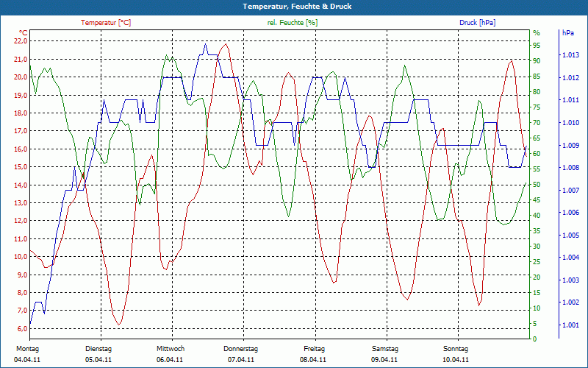Image resolution: width=588 pixels, height=368 pixels.
Task: Click the '1.005' pressure axis value
Action: (x=570, y=236)
